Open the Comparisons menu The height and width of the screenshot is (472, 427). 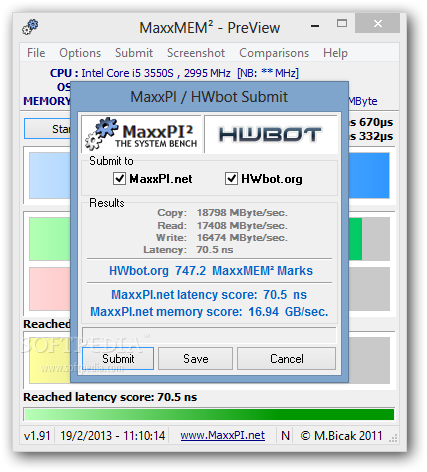tap(274, 53)
